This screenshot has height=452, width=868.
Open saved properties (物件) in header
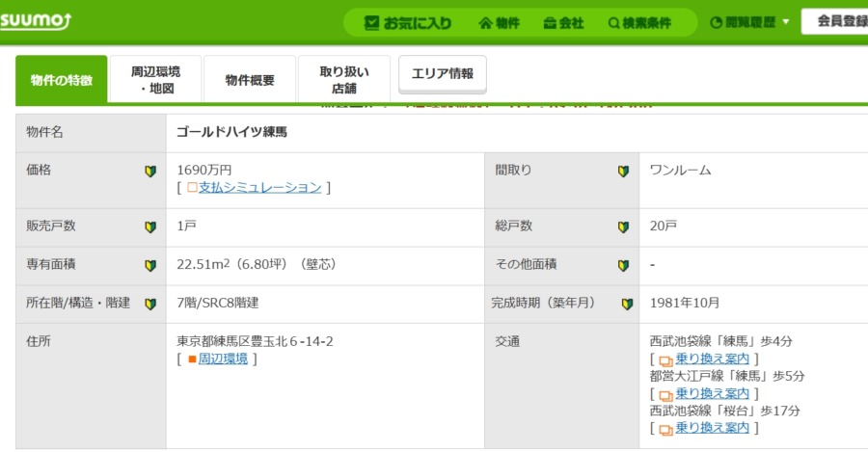point(499,23)
